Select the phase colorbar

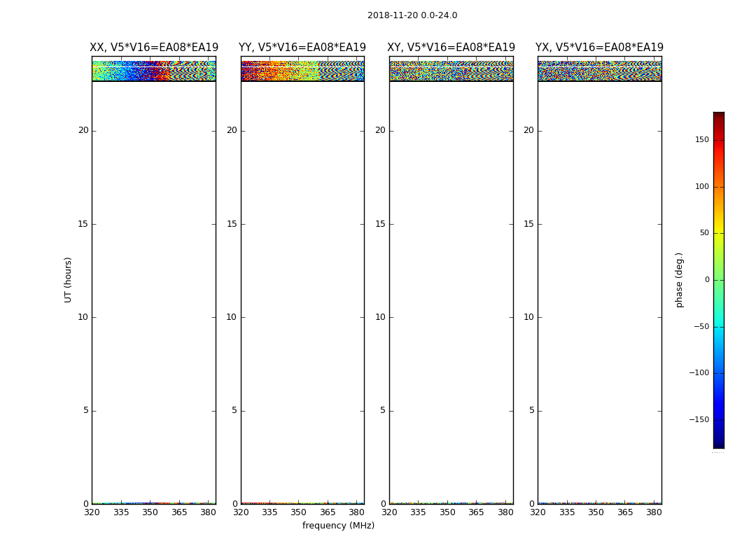click(x=718, y=280)
